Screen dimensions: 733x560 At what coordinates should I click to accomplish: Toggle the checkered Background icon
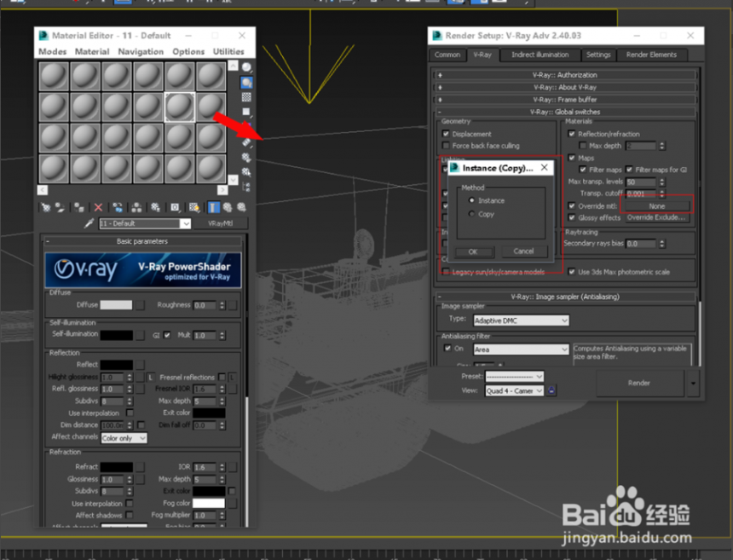pyautogui.click(x=246, y=97)
